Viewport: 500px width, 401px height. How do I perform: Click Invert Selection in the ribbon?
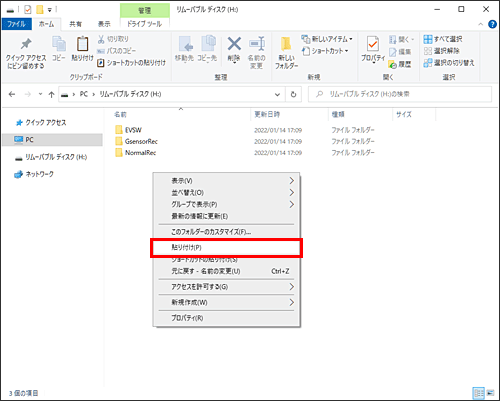449,63
